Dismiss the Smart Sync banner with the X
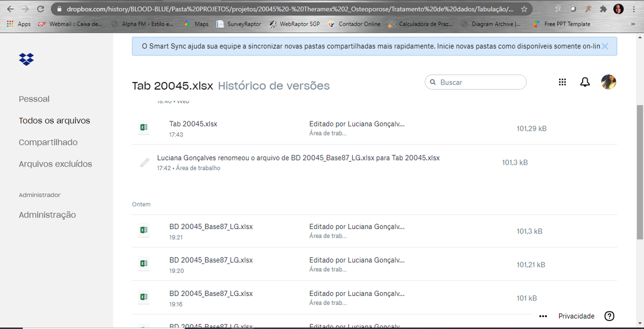This screenshot has width=644, height=329. click(x=605, y=46)
